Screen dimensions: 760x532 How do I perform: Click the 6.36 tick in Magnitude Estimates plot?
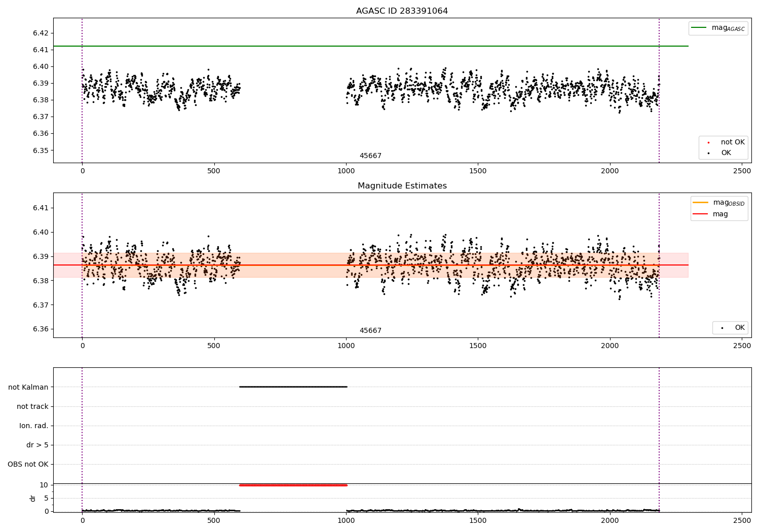[41, 329]
